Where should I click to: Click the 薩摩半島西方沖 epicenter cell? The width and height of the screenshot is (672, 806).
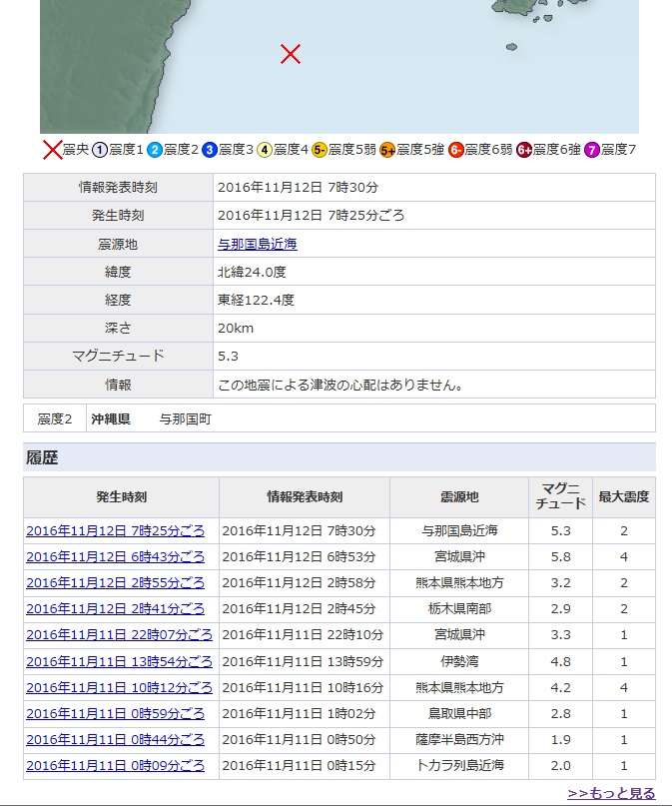(x=459, y=739)
